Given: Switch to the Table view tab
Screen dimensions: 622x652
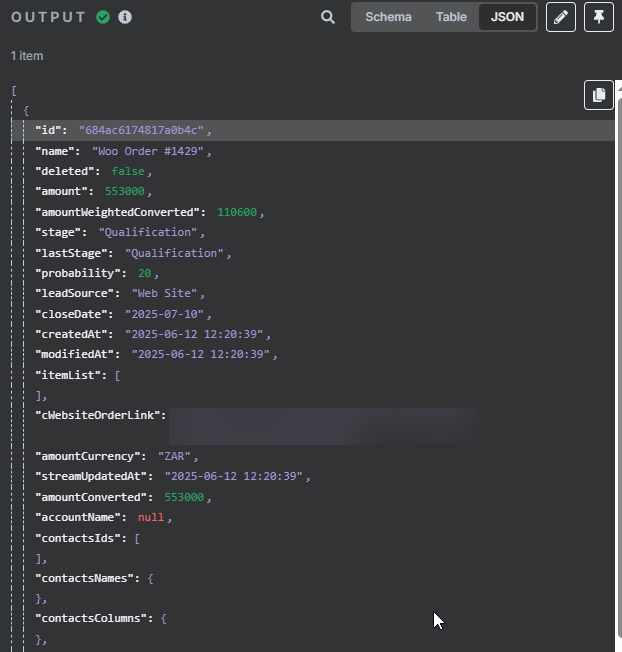Looking at the screenshot, I should click(x=451, y=17).
